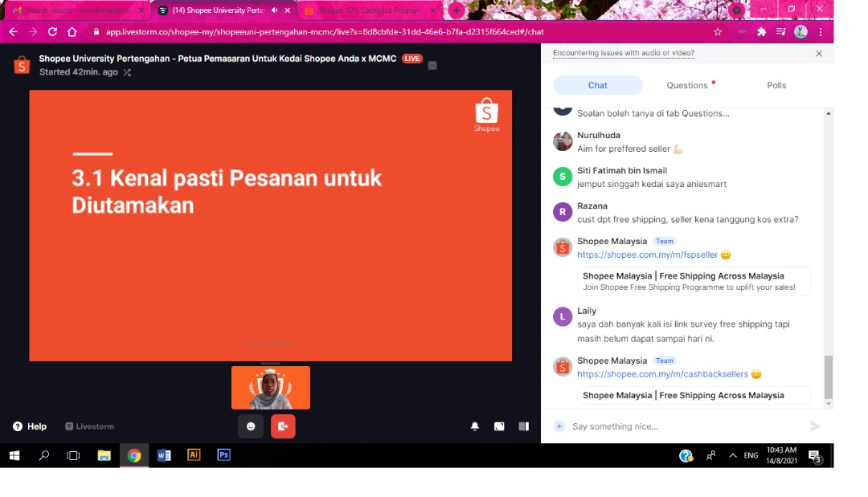This screenshot has height=497, width=868.
Task: Open a new browser tab
Action: pos(457,10)
